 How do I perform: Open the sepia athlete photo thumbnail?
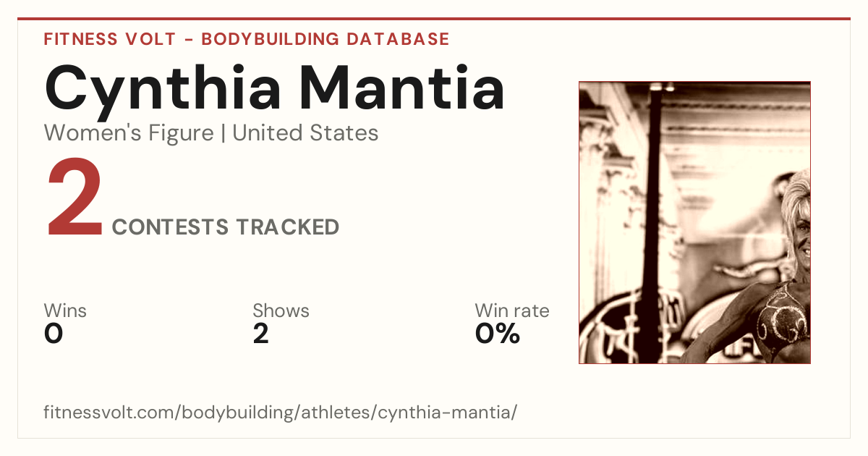(694, 222)
